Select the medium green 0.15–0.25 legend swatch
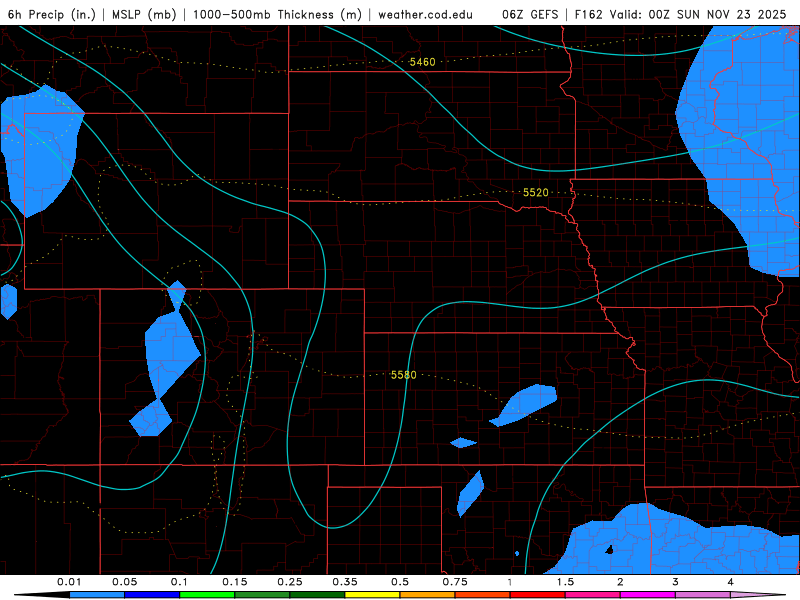The width and height of the screenshot is (800, 600). point(262,595)
